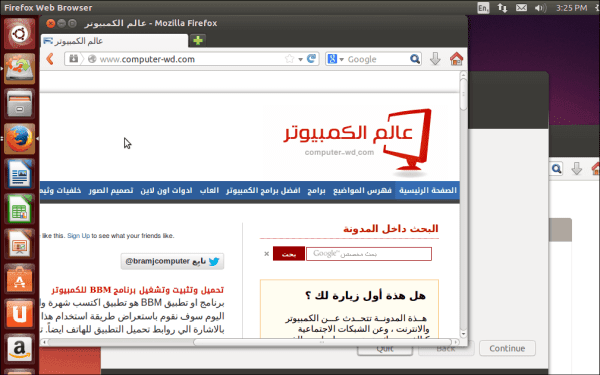Click the vertical scrollbar thumb

click(463, 94)
